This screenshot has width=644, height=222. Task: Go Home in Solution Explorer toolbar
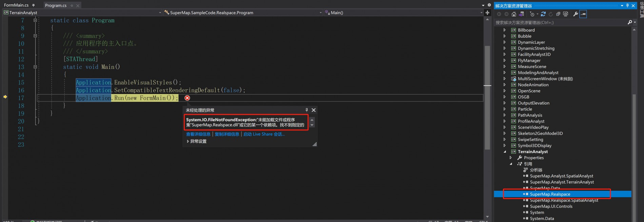point(514,14)
